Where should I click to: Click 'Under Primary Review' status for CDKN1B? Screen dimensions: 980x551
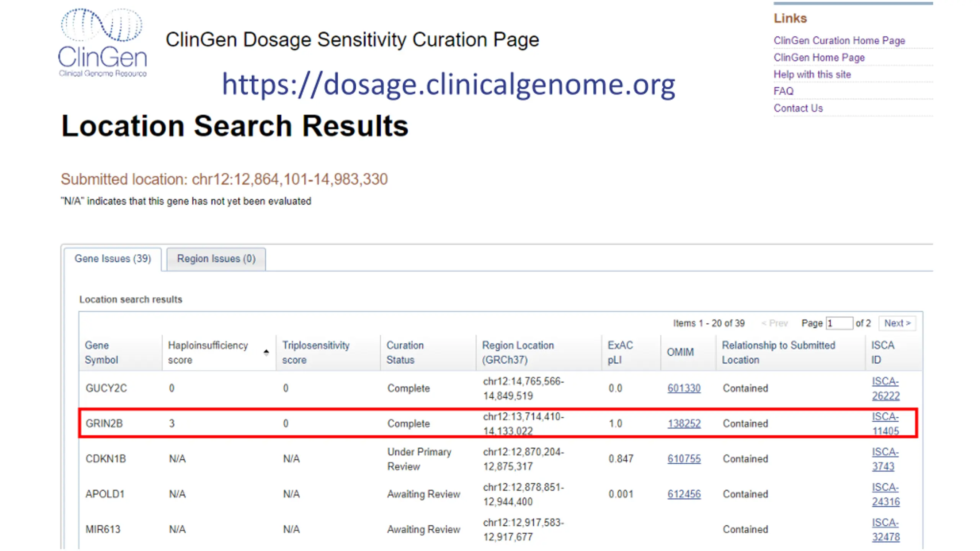coord(419,459)
